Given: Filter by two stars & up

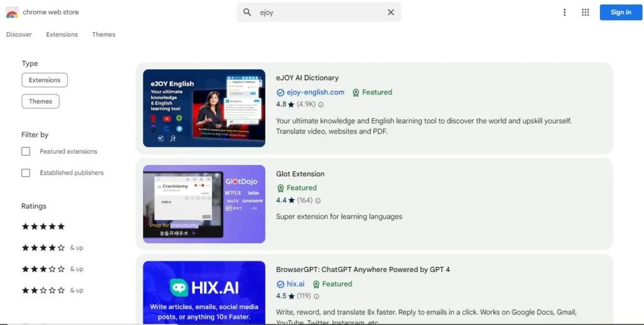Looking at the screenshot, I should (52, 290).
